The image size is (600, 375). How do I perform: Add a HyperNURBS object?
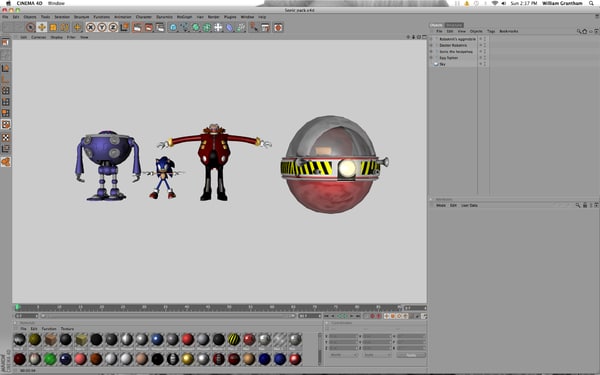tap(196, 27)
